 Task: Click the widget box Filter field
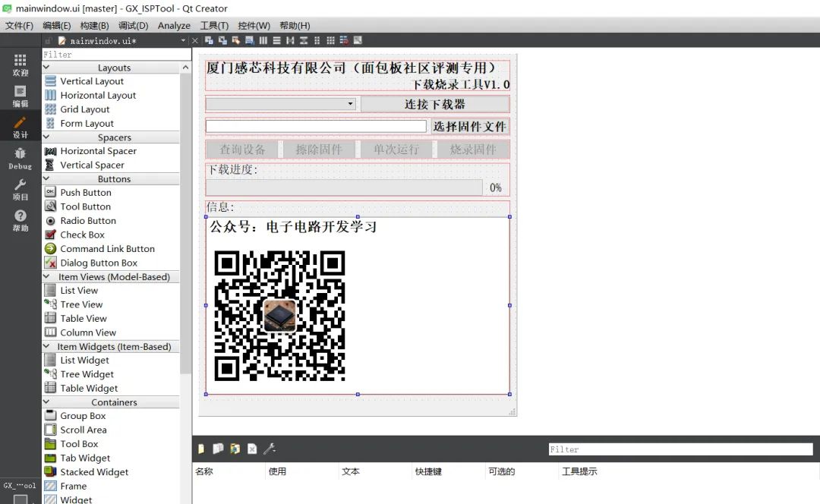pos(116,55)
